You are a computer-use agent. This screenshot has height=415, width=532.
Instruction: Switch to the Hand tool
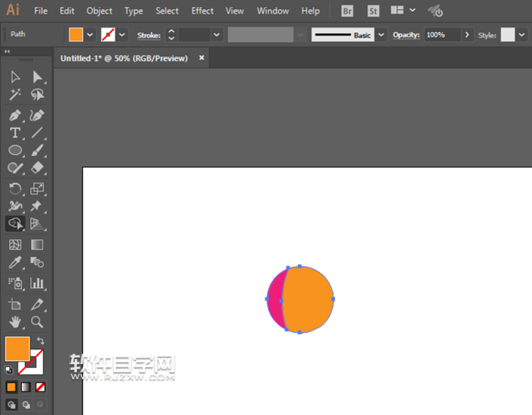pyautogui.click(x=14, y=322)
